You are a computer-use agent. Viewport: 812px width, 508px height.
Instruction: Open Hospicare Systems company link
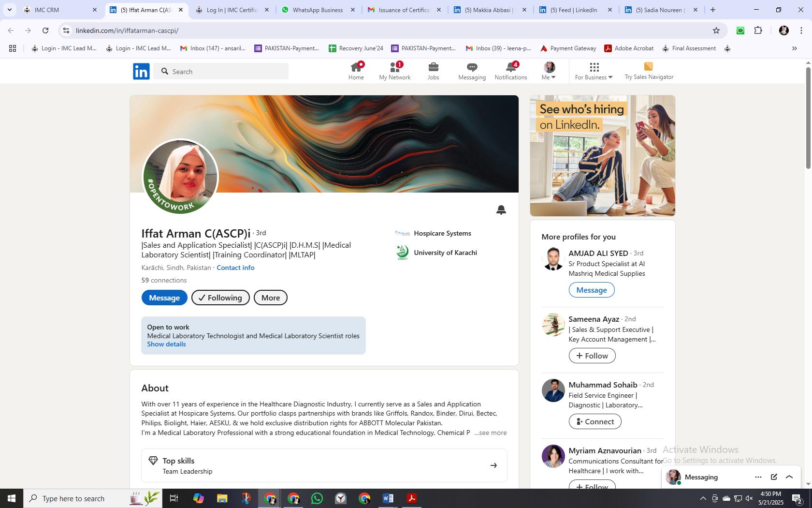coord(433,233)
